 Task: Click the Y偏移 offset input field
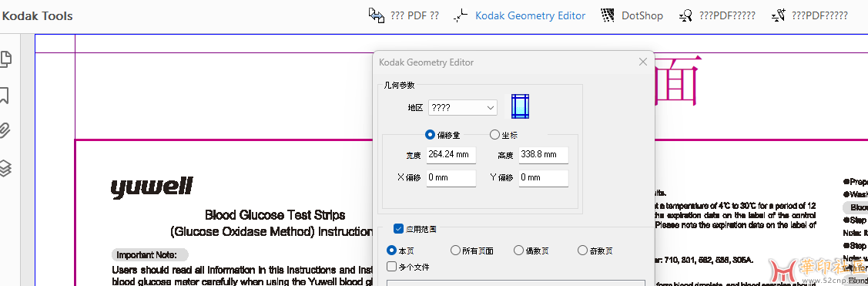click(544, 178)
